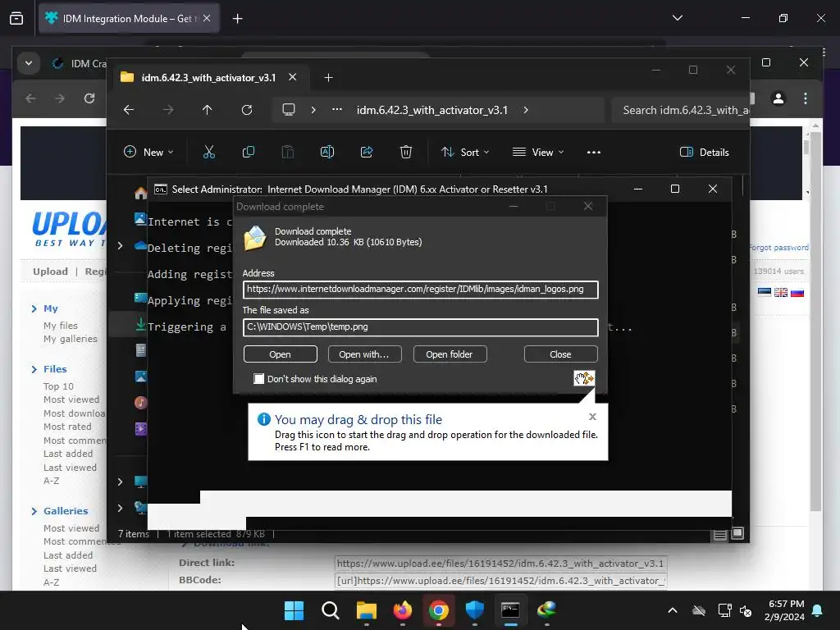Click My galleries link on upload.ee
The image size is (840, 630).
71,339
